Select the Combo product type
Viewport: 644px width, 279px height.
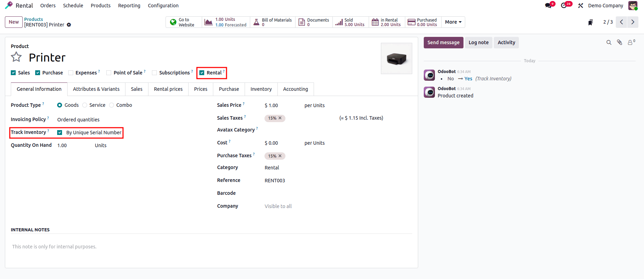[x=112, y=105]
